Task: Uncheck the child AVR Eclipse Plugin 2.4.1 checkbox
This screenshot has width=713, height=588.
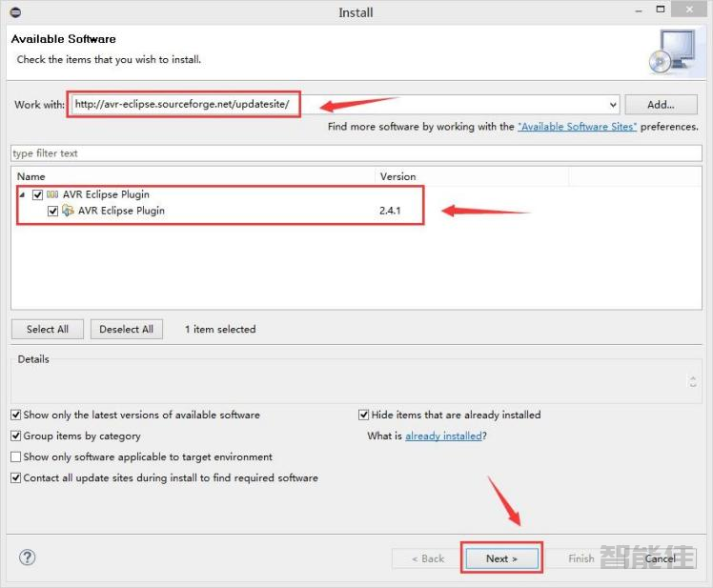Action: [x=53, y=211]
